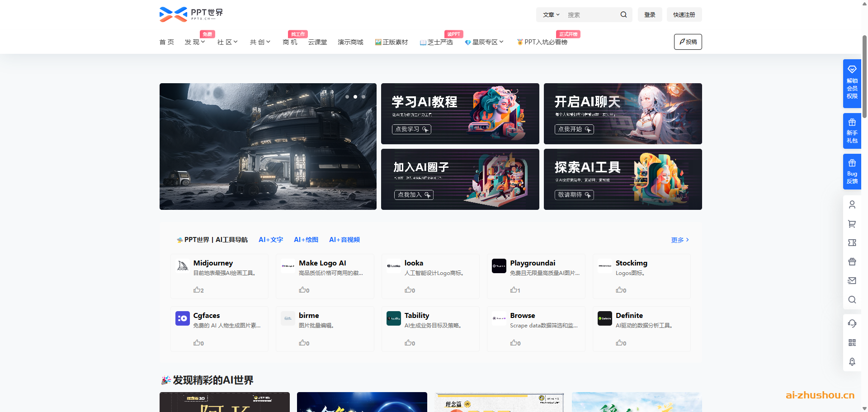Open the 演示商城 menu item

[x=350, y=42]
